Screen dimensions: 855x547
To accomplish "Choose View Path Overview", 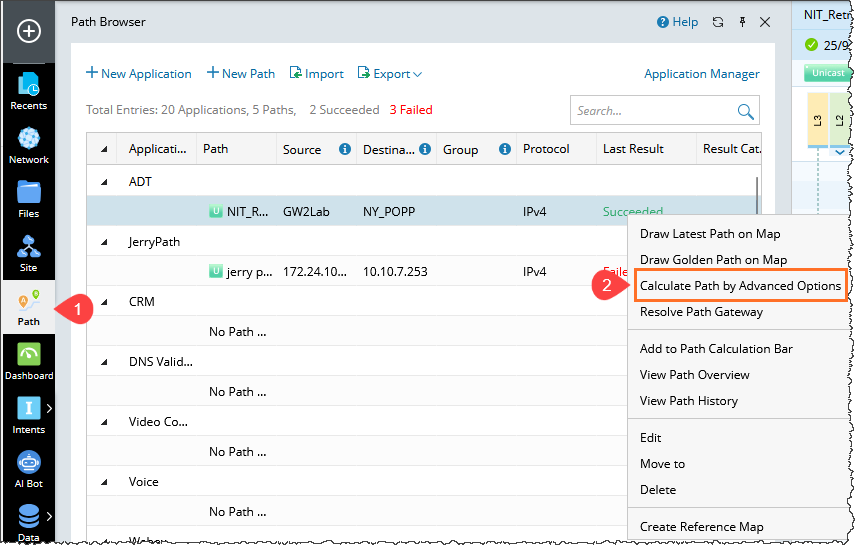I will pyautogui.click(x=695, y=375).
